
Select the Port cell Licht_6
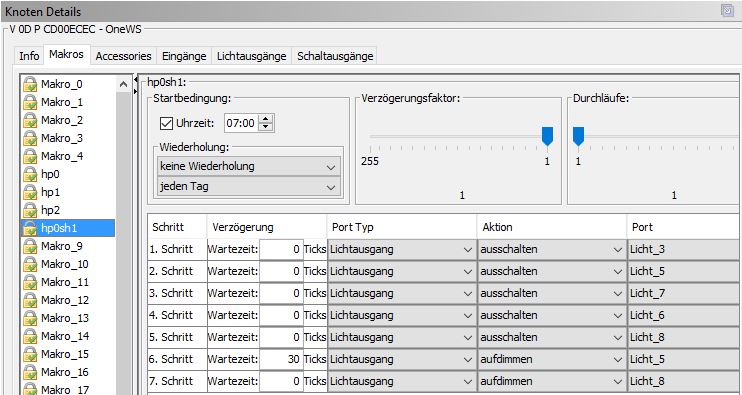pyautogui.click(x=684, y=315)
